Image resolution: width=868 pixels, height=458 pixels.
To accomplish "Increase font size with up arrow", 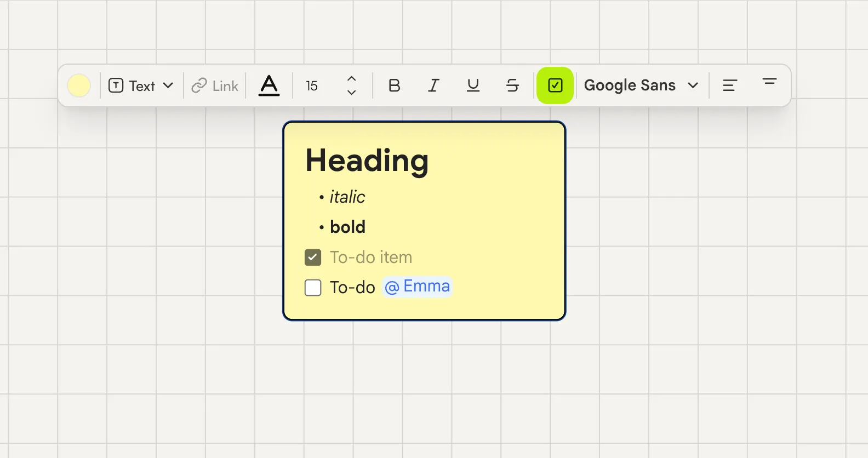I will tap(352, 79).
